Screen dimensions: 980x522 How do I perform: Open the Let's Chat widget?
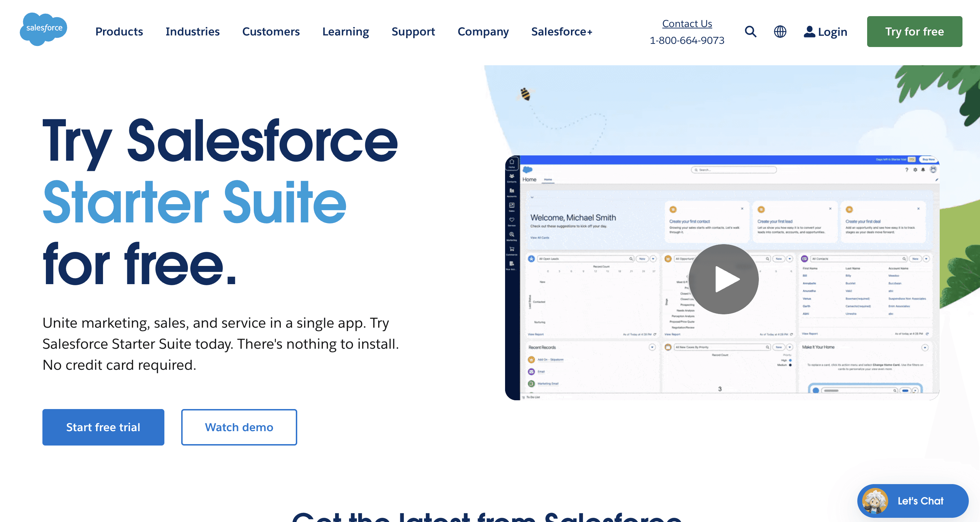(913, 501)
